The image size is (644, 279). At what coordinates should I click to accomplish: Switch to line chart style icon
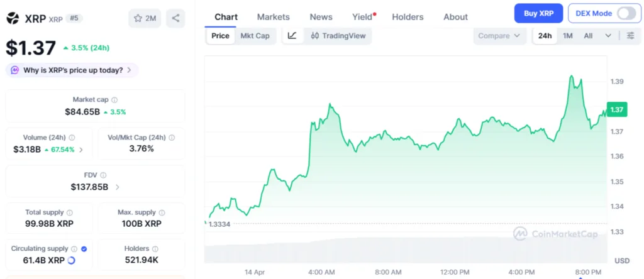(x=292, y=36)
